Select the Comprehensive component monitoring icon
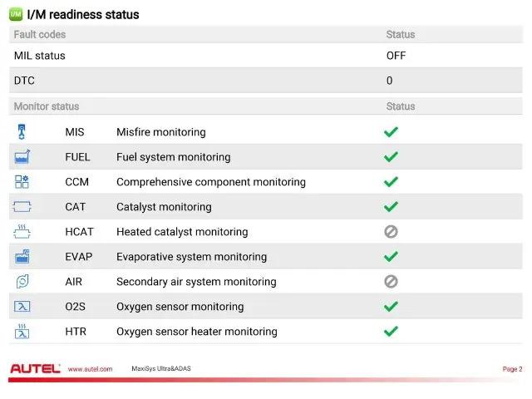Screen dimensions: 532x399 click(x=22, y=182)
